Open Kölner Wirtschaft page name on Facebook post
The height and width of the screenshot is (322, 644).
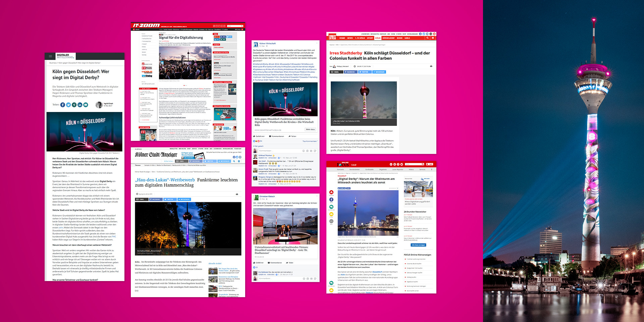(x=267, y=43)
